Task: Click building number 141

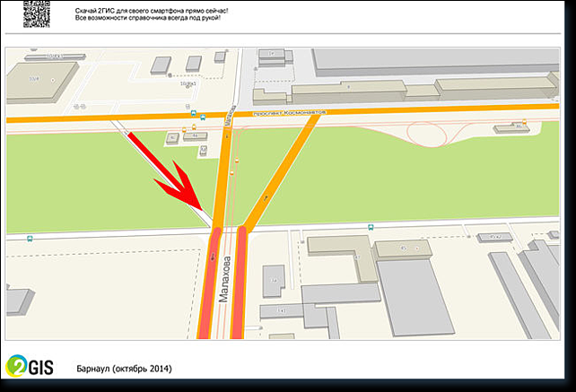Action: tap(282, 311)
